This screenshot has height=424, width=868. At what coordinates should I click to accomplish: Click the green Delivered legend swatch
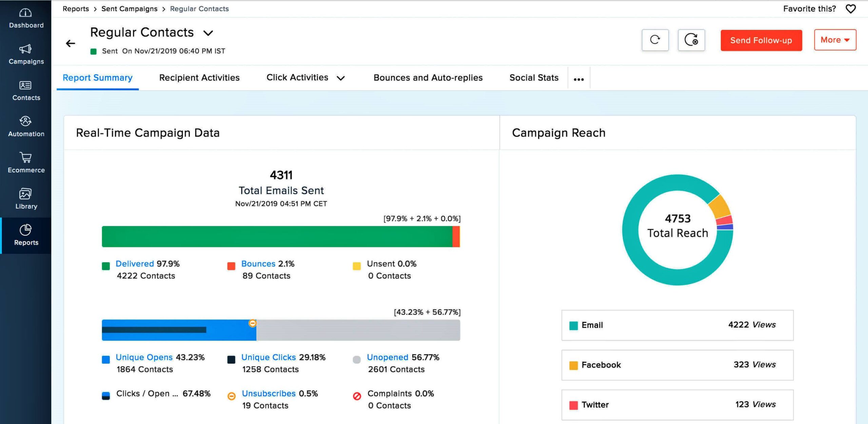coord(106,266)
